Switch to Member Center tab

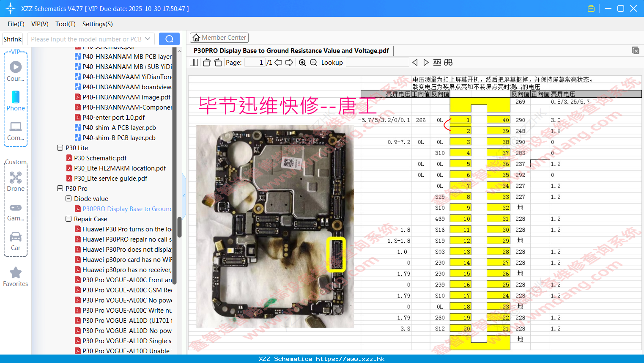point(219,38)
